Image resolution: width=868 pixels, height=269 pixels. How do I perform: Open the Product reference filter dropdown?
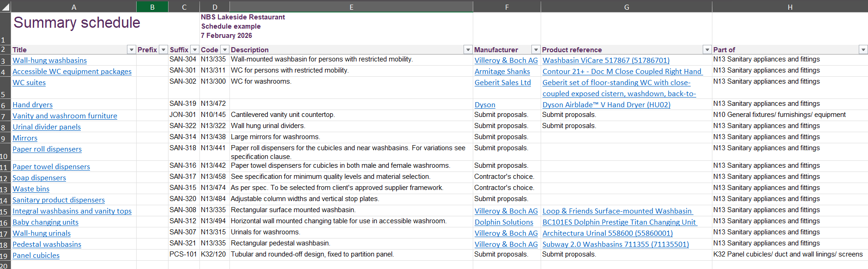coord(707,50)
